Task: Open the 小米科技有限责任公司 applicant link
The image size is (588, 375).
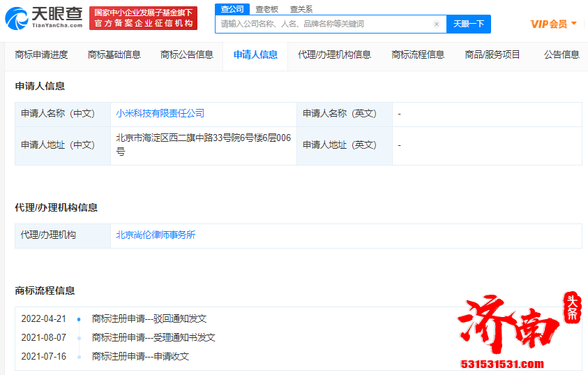Action: [x=160, y=113]
